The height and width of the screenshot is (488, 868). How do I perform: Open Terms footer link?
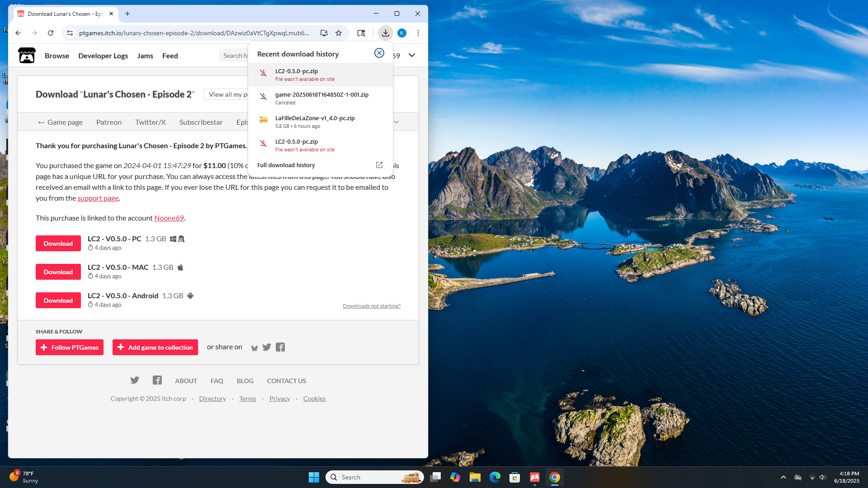pyautogui.click(x=248, y=399)
